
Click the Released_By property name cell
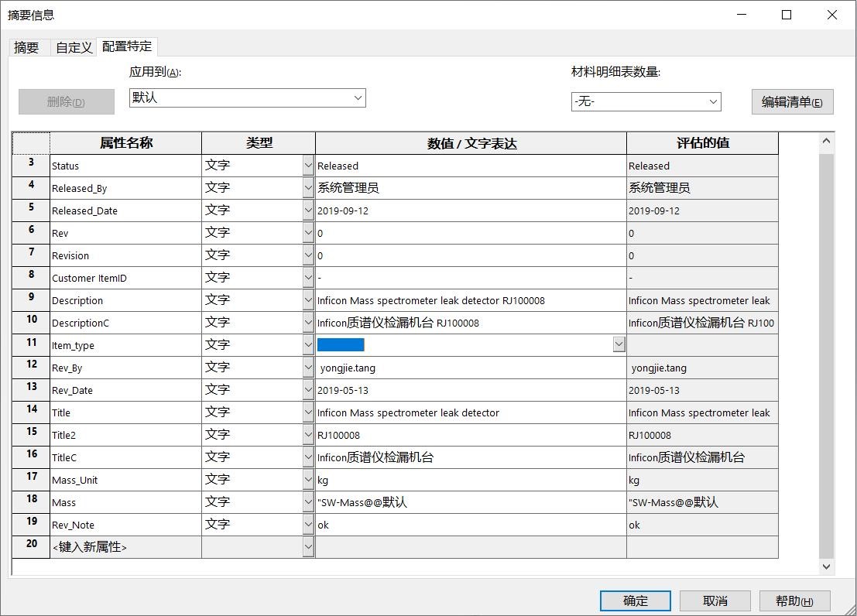coord(125,188)
